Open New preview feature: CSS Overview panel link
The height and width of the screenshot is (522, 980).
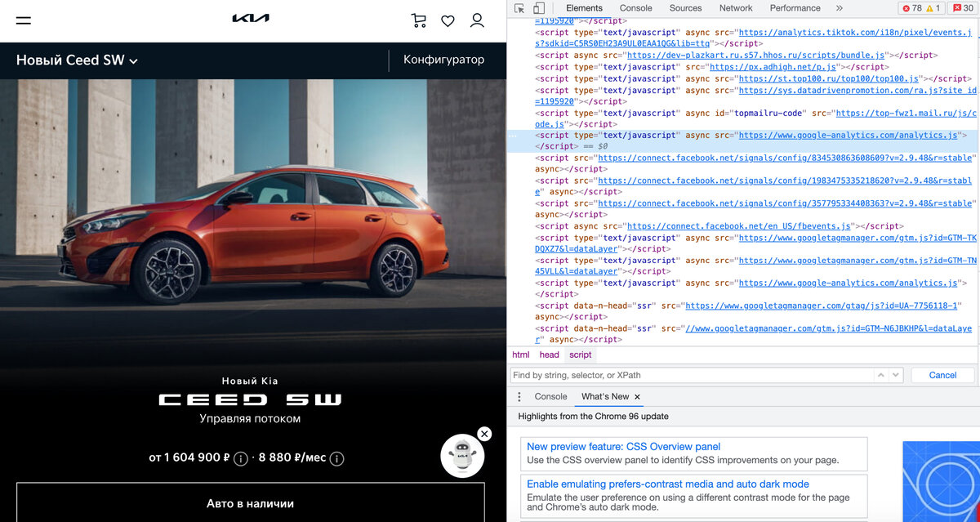pyautogui.click(x=623, y=447)
